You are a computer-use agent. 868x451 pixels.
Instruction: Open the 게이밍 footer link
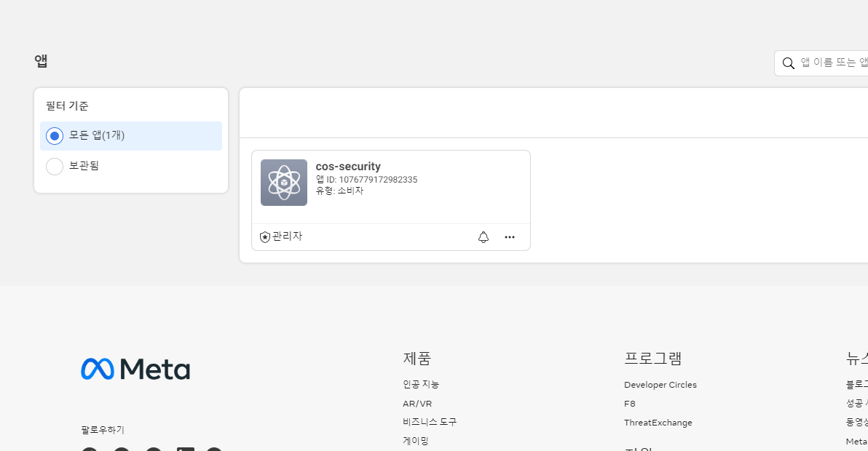tap(416, 441)
